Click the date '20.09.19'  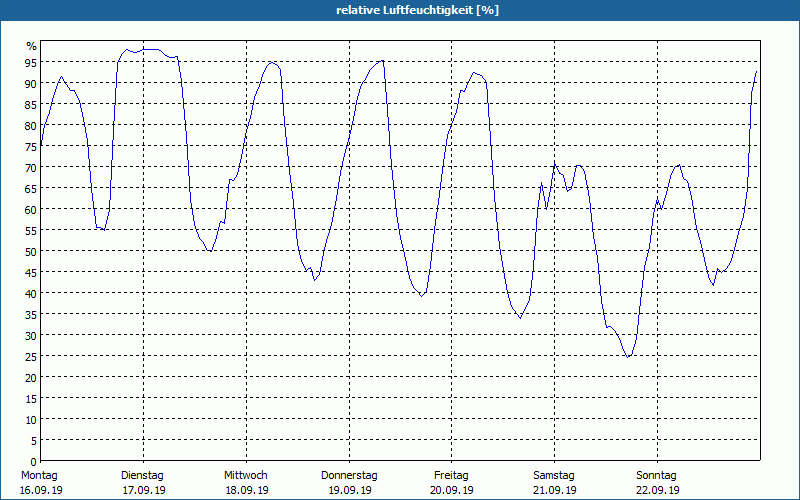[x=452, y=490]
